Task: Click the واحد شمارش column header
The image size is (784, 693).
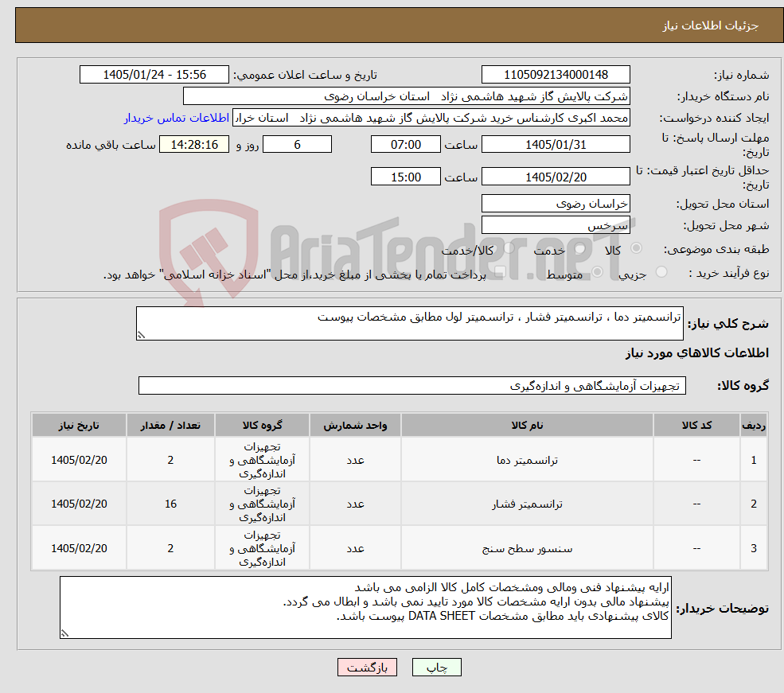Action: (355, 425)
